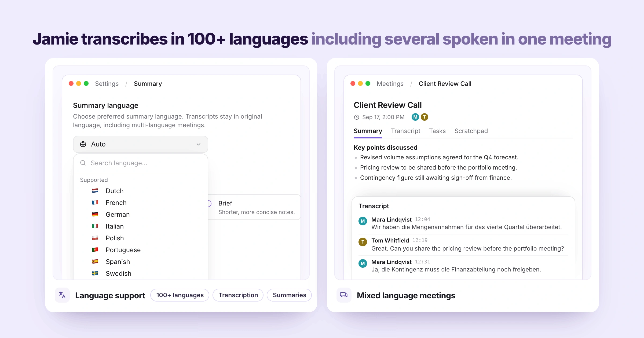Open the Auto summary language dropdown
This screenshot has width=644, height=338.
140,144
